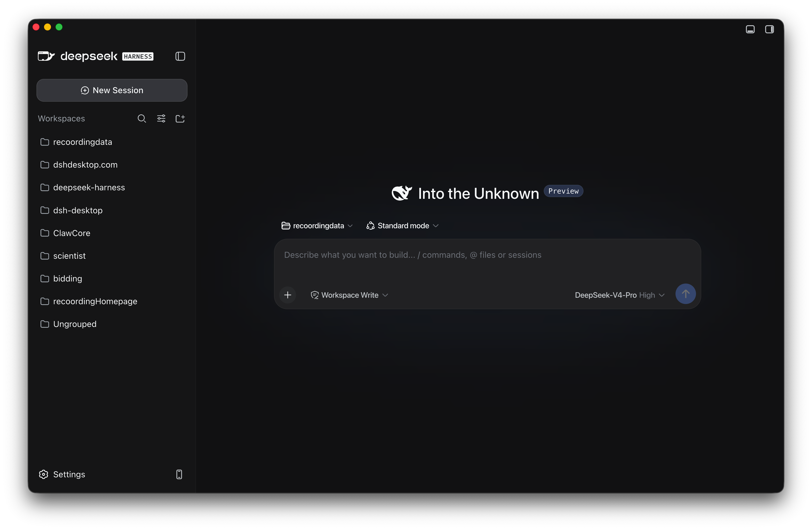Click the whale icon beside Into the Unknown
The height and width of the screenshot is (530, 812).
[401, 193]
